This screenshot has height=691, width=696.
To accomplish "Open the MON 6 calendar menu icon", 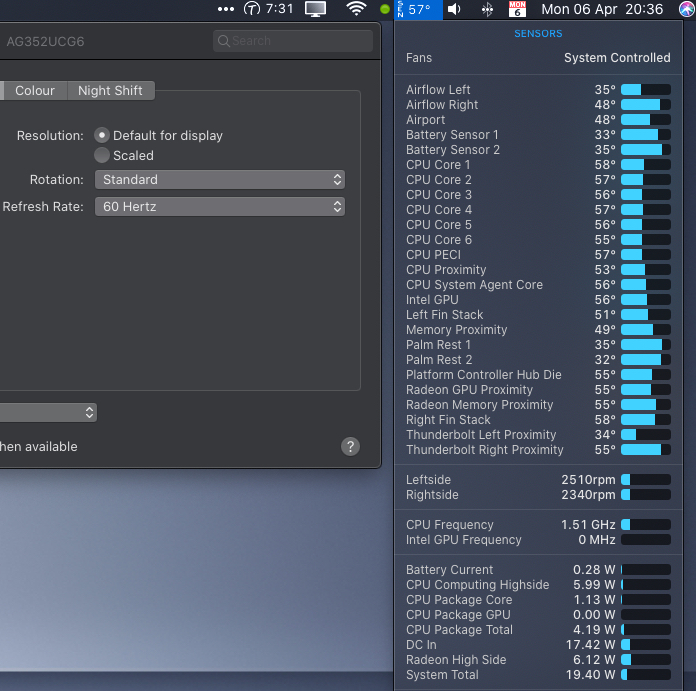I will [517, 9].
